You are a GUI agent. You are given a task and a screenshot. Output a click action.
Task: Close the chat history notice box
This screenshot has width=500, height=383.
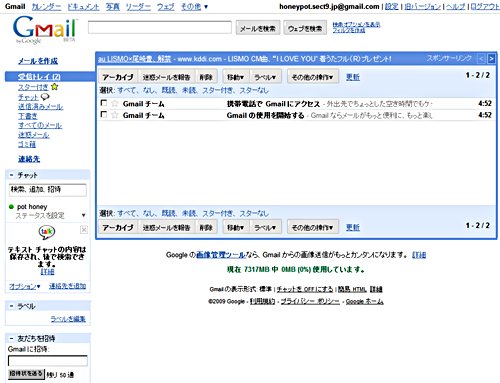click(x=84, y=230)
